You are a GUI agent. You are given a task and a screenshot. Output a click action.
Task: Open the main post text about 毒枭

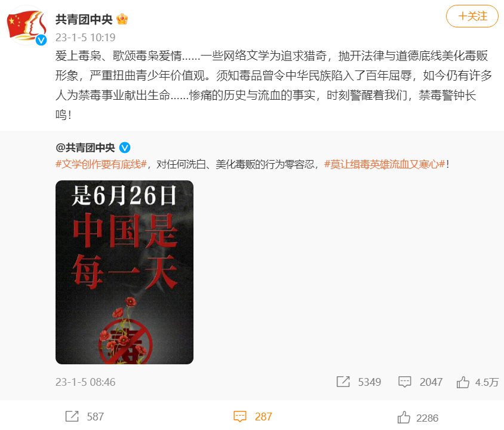point(273,85)
